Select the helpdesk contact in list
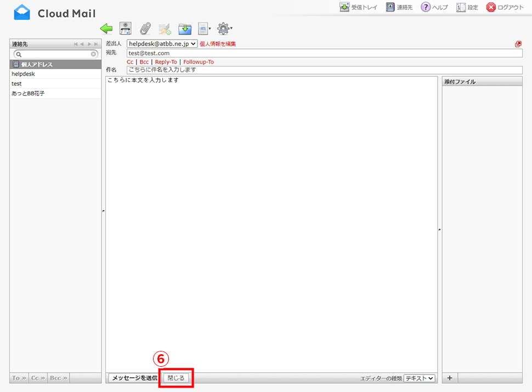 pos(24,74)
